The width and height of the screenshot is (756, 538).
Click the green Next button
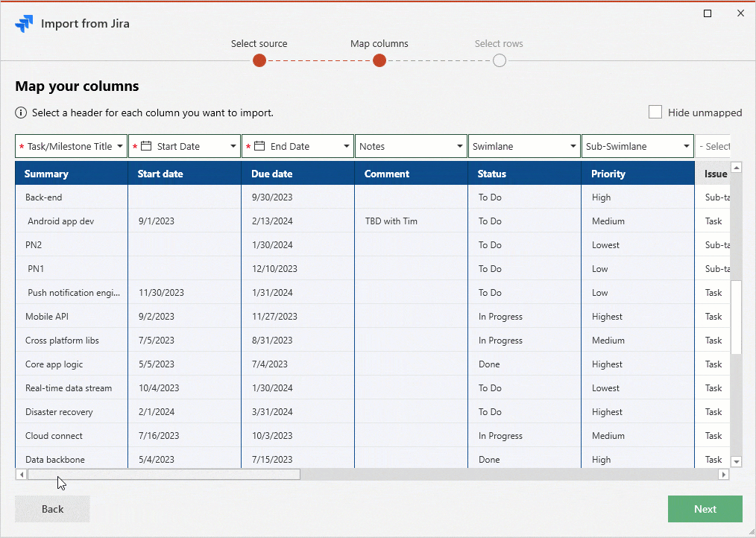click(x=705, y=509)
